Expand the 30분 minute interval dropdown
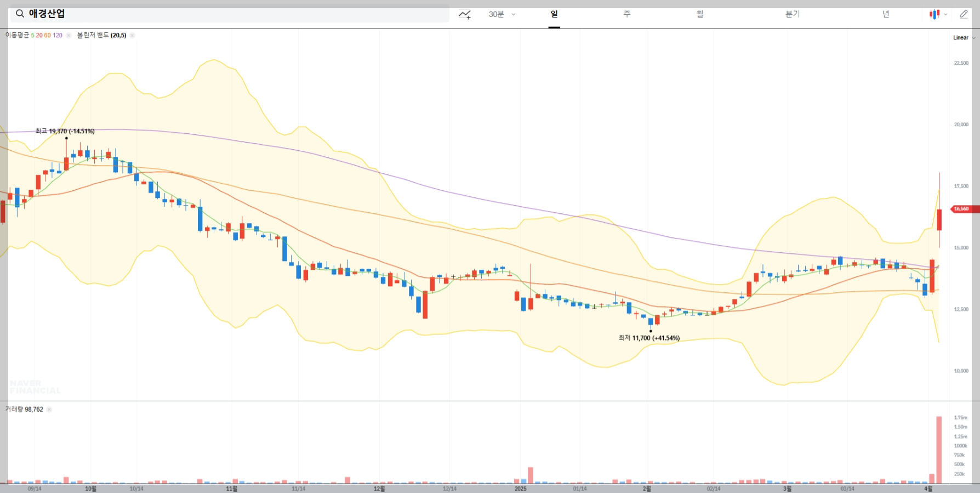The height and width of the screenshot is (493, 980). [502, 14]
